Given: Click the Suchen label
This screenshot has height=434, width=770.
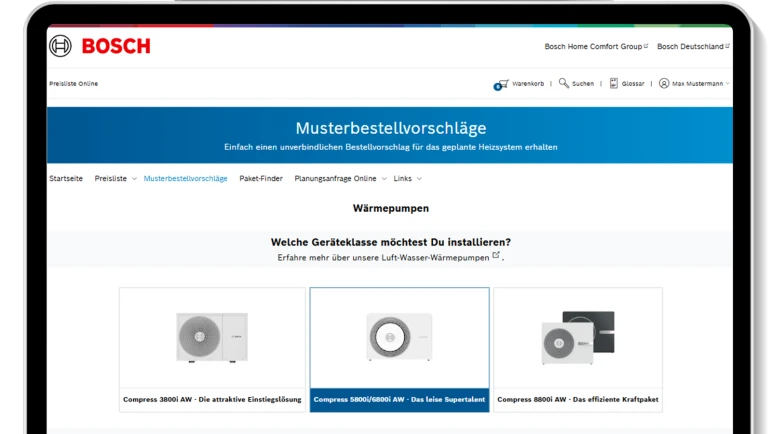Looking at the screenshot, I should point(583,84).
